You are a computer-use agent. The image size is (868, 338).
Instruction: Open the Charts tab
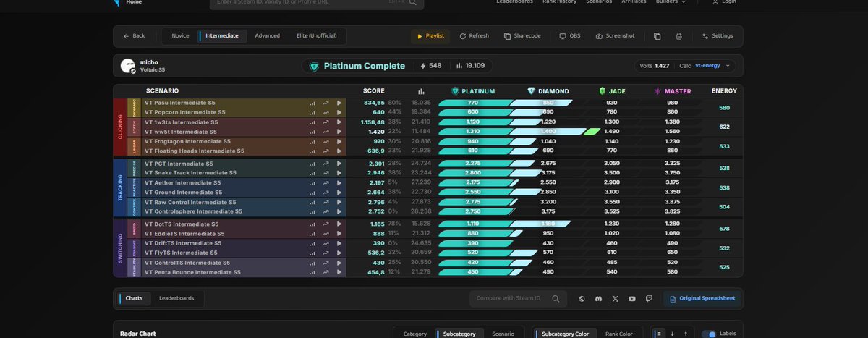click(134, 298)
